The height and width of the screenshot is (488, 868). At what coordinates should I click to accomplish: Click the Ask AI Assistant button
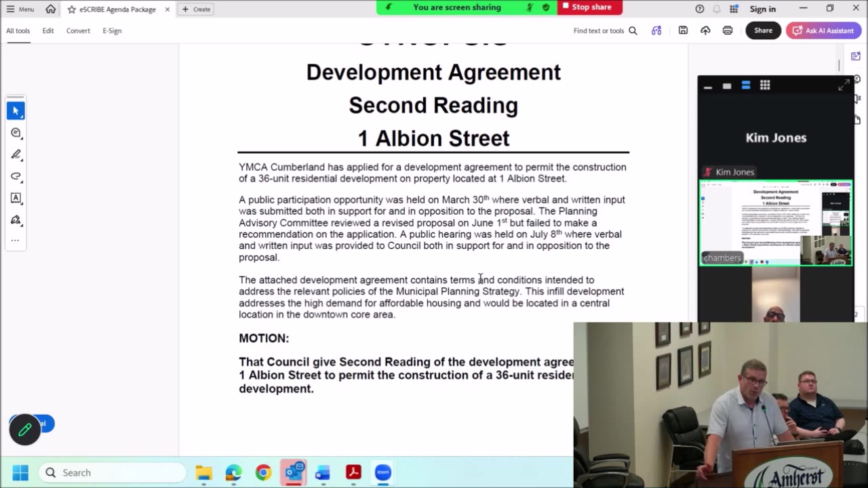coord(823,30)
